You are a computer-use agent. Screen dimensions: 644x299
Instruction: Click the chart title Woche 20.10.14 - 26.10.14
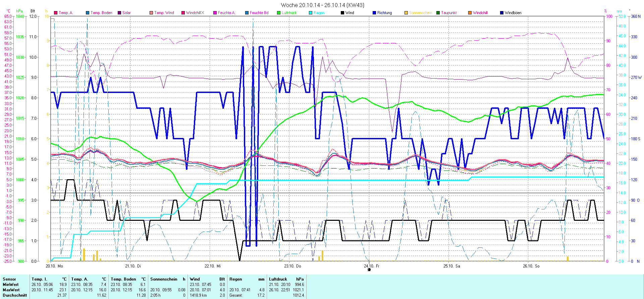322,5
